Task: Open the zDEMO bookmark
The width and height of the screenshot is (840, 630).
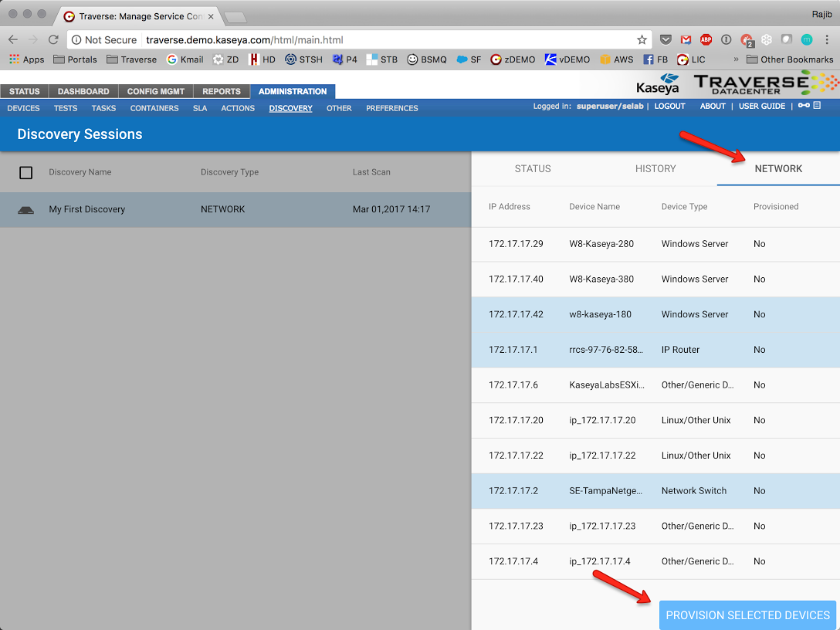Action: (x=513, y=59)
